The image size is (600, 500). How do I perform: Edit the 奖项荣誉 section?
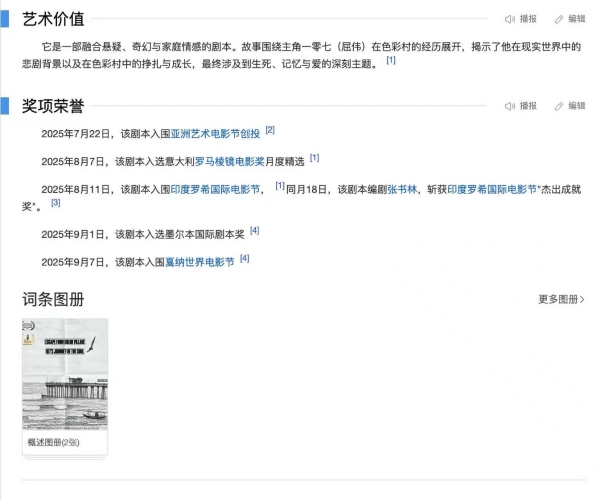click(570, 106)
